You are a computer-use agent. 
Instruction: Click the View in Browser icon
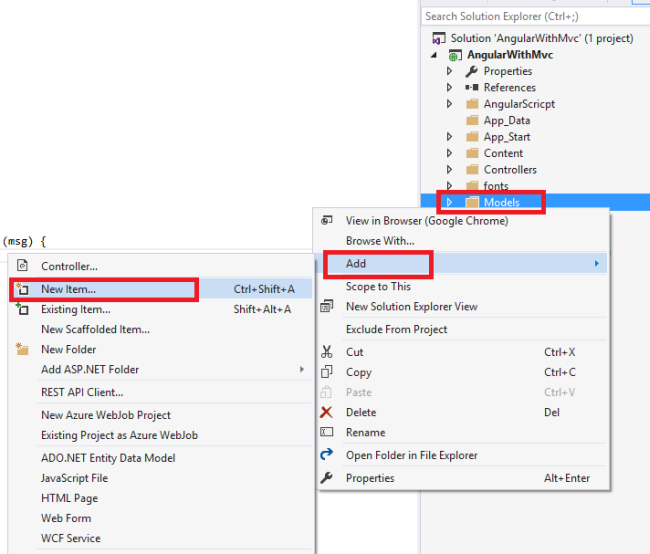click(x=327, y=220)
